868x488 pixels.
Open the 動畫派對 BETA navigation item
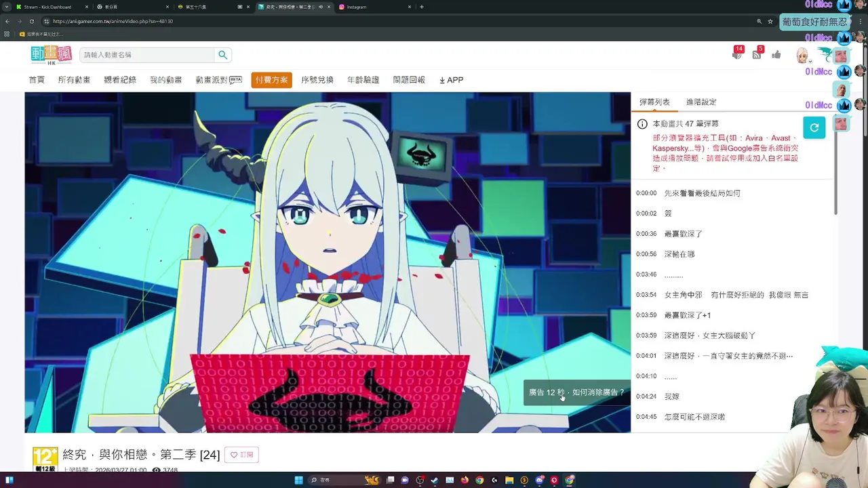point(218,80)
